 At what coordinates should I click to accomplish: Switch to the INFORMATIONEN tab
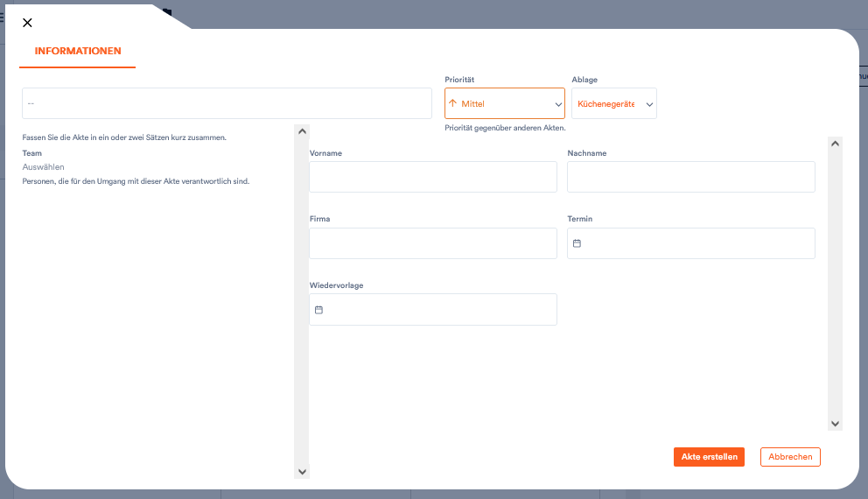(78, 51)
